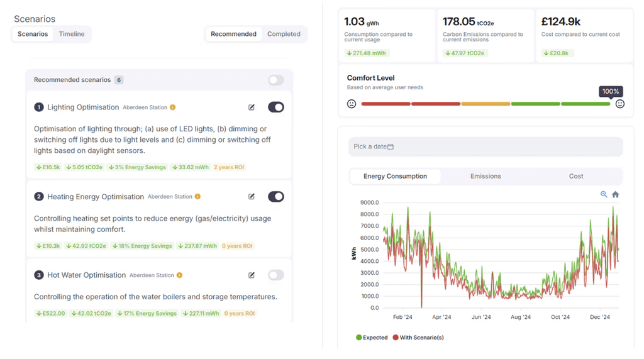Select the Cost chart tab
This screenshot has height=359, width=644.
tap(576, 176)
